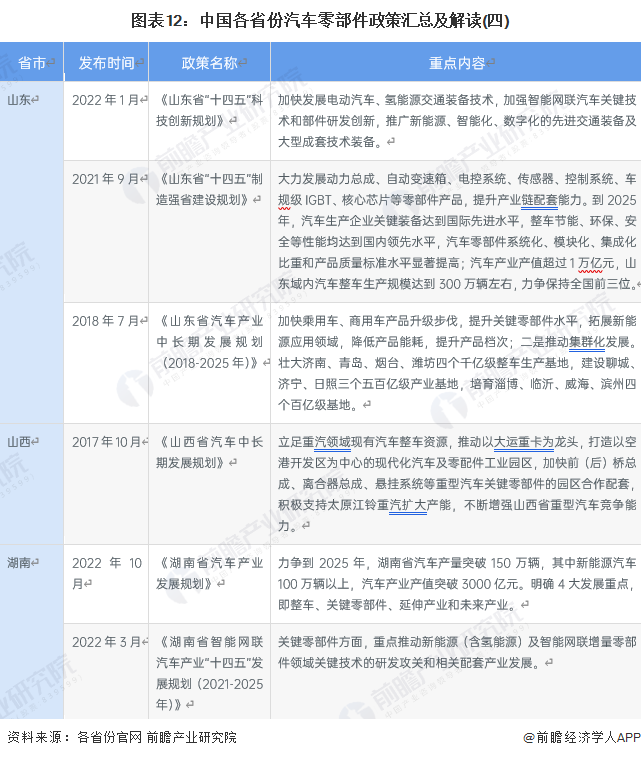Click 《山西省汽车中长期发展规划》 policy name
641x758 pixels.
click(x=208, y=451)
